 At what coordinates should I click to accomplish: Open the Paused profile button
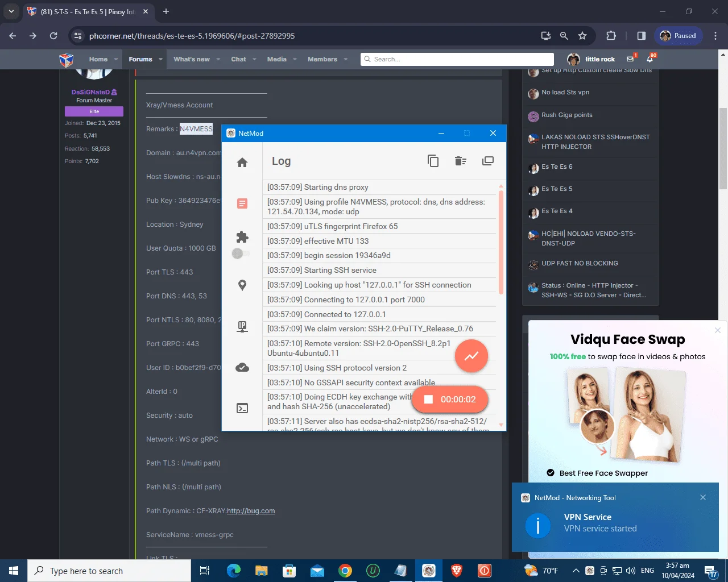coord(678,36)
